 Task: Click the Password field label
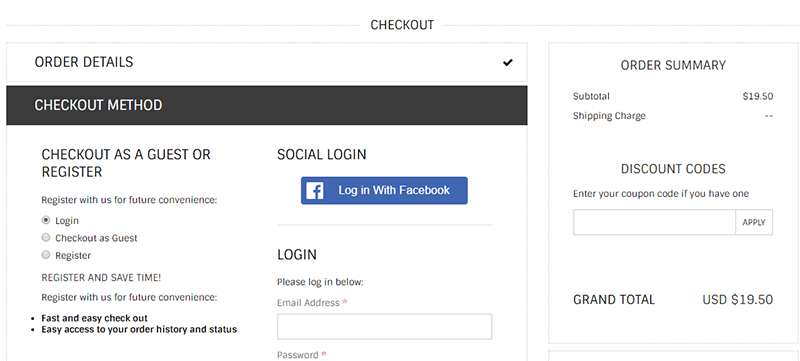[x=298, y=355]
